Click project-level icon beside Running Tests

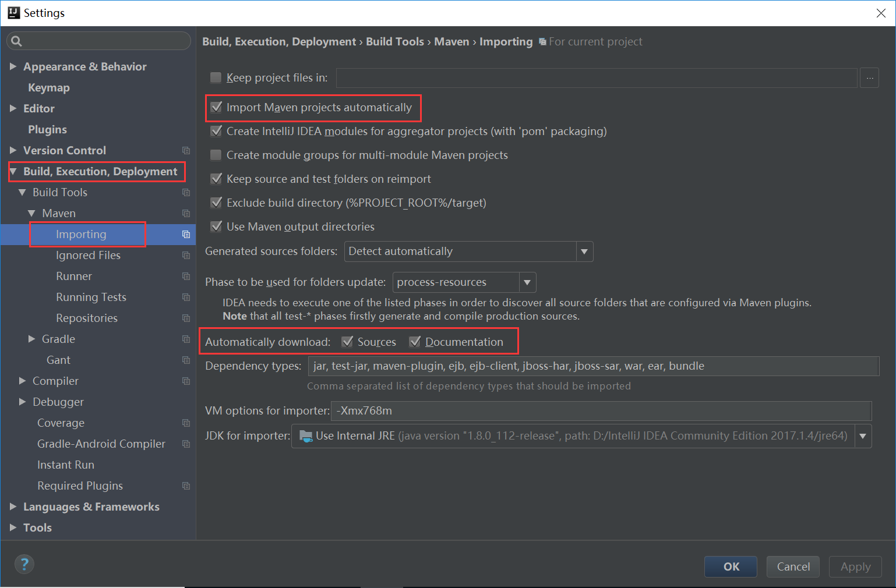tap(186, 297)
